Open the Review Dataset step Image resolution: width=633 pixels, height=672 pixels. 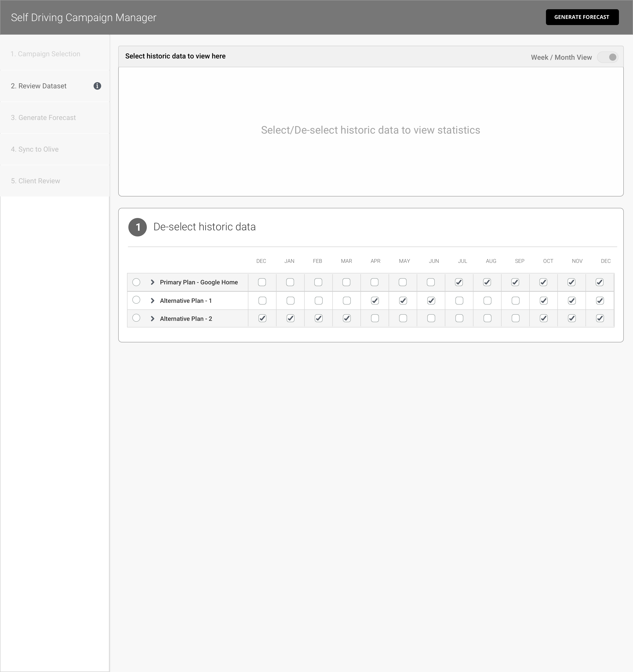(x=55, y=86)
